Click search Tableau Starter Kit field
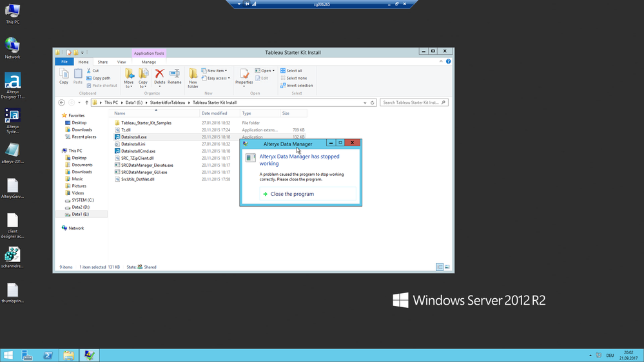The height and width of the screenshot is (362, 644). point(414,102)
